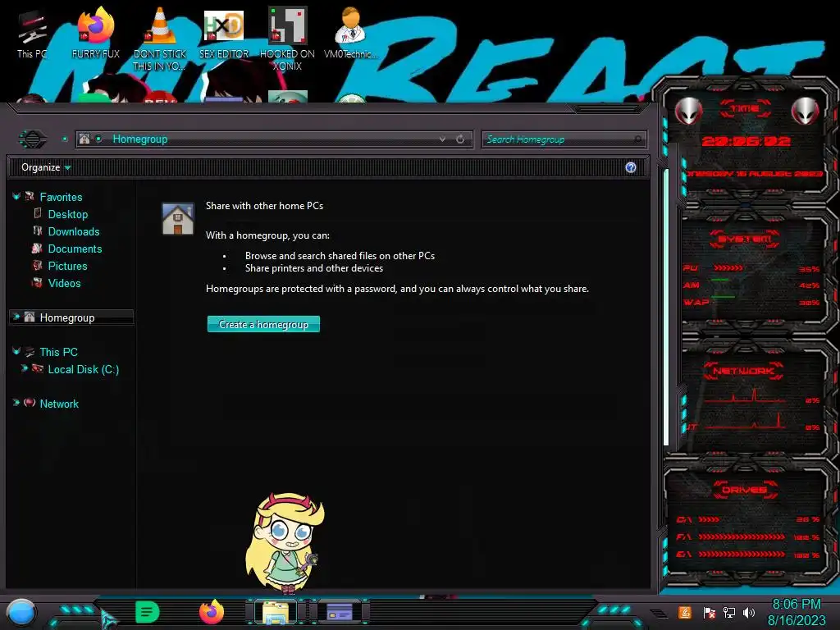Select the purple window taskbar button
The width and height of the screenshot is (840, 630).
click(340, 612)
